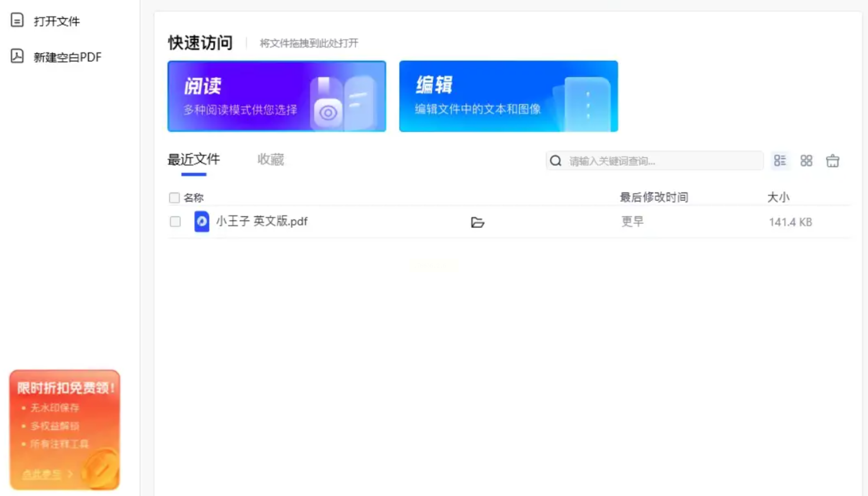This screenshot has height=496, width=868.
Task: Switch to list view layout
Action: 780,160
